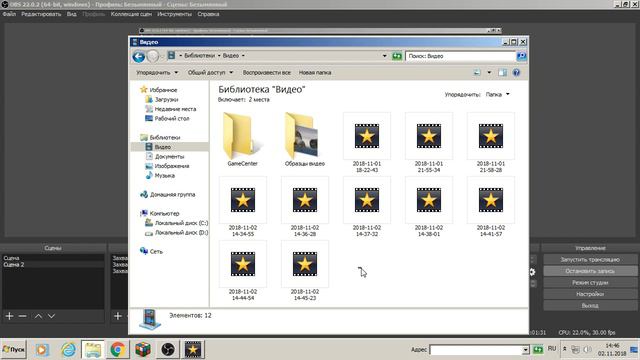Click the 2 места library locations link
This screenshot has width=640, height=360.
[x=259, y=100]
